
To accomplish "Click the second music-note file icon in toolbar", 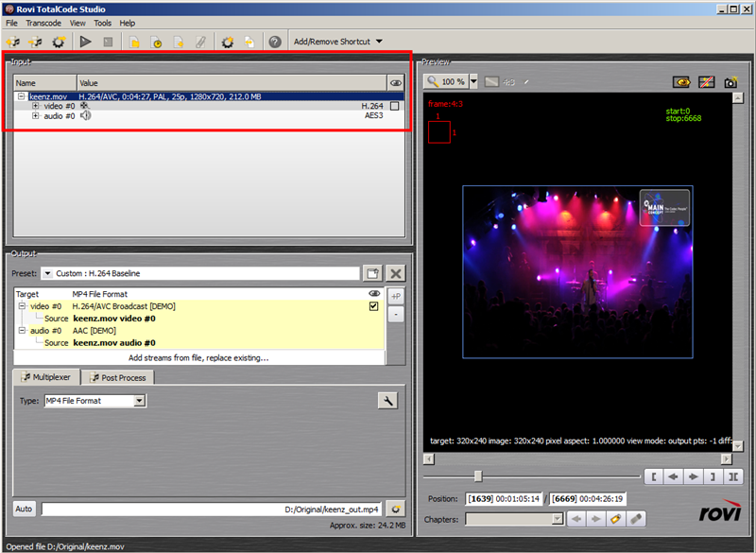I will (35, 42).
